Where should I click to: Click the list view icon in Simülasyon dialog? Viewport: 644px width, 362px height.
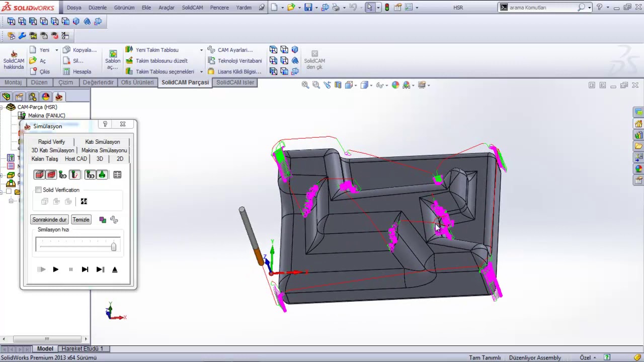click(117, 174)
